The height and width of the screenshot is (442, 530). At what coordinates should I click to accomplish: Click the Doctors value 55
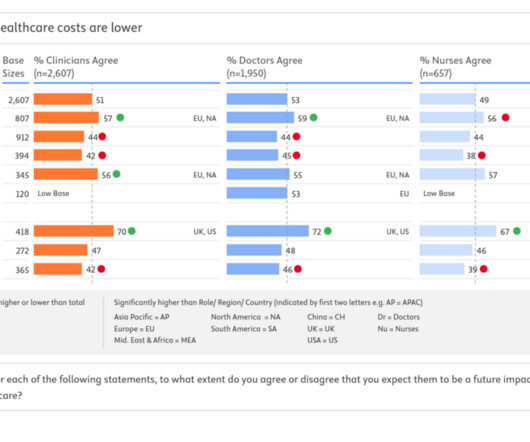[298, 175]
